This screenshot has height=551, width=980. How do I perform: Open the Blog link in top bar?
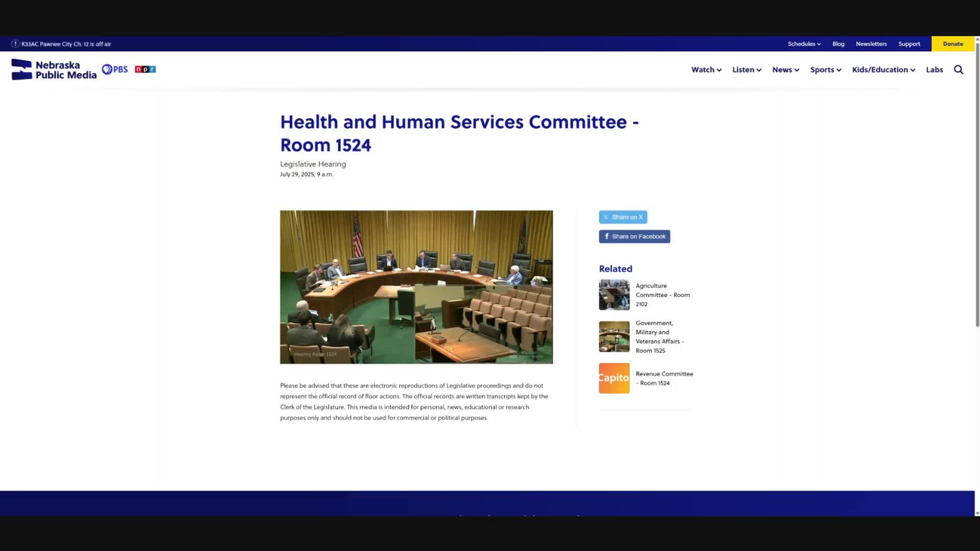click(x=838, y=44)
